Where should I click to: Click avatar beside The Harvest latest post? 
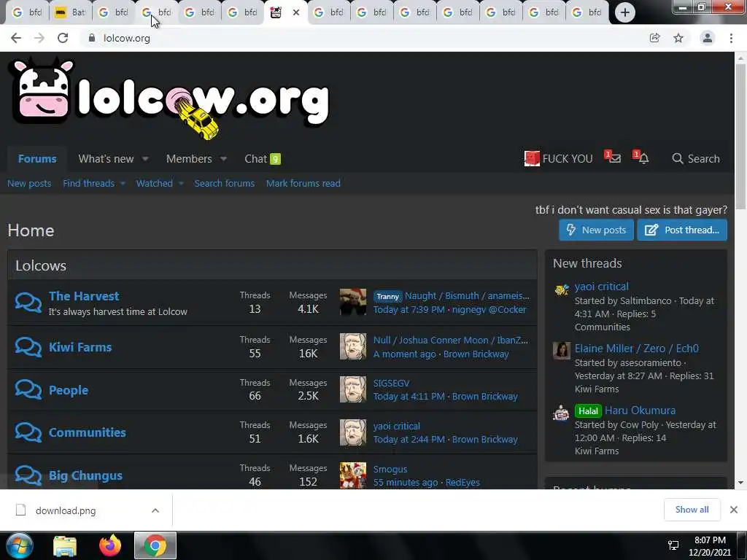(x=353, y=302)
